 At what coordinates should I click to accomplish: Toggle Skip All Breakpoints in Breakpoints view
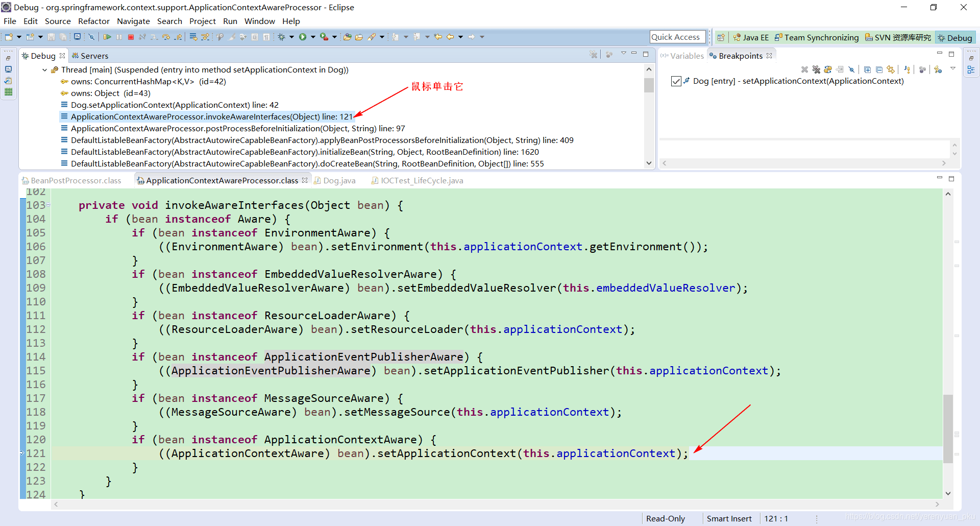(x=851, y=69)
